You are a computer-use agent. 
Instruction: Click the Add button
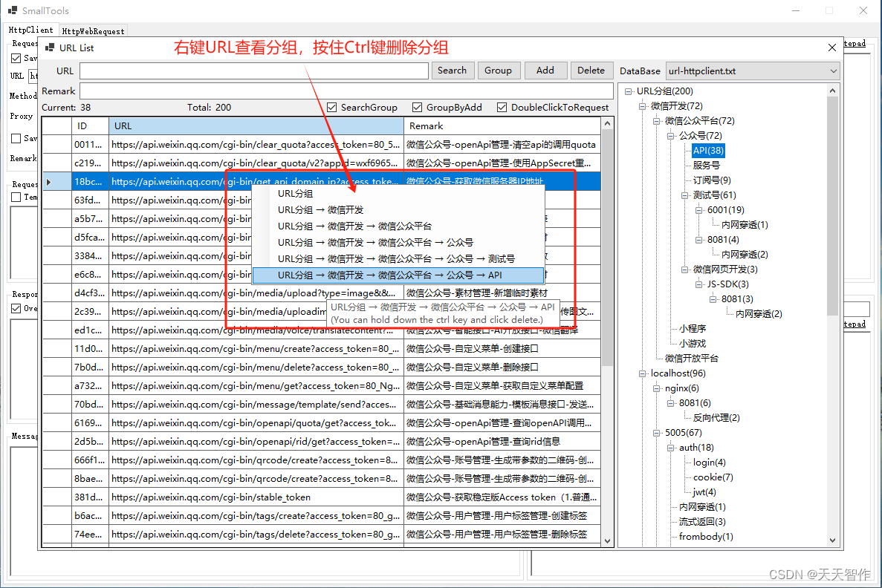pyautogui.click(x=545, y=70)
